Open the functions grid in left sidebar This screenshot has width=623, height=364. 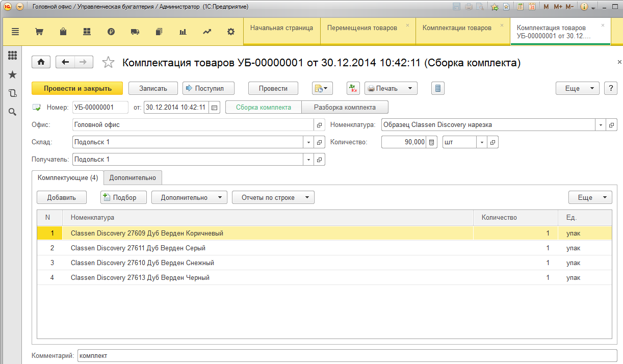tap(13, 56)
